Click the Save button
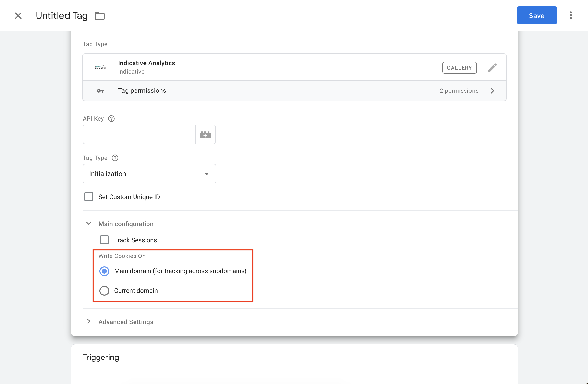 pos(537,15)
